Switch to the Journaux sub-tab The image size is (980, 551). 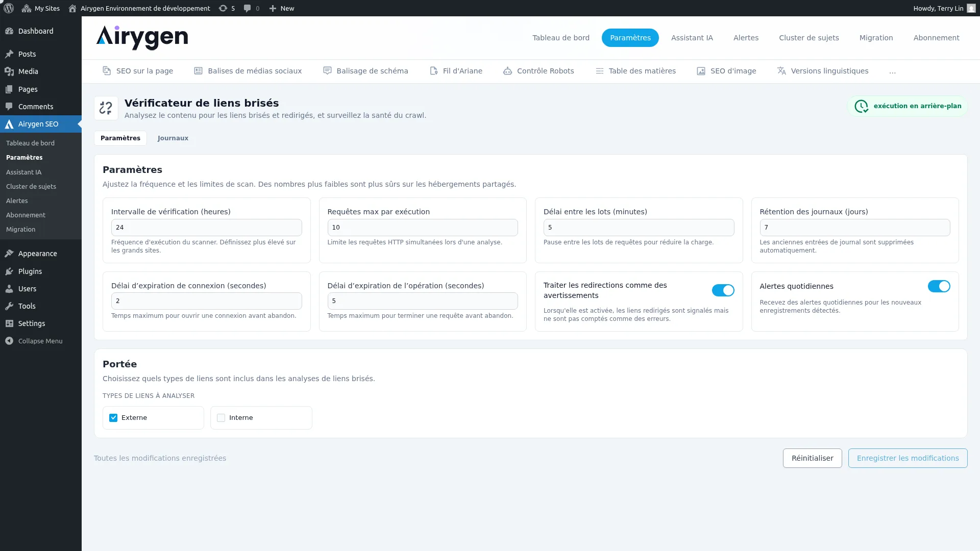coord(173,138)
